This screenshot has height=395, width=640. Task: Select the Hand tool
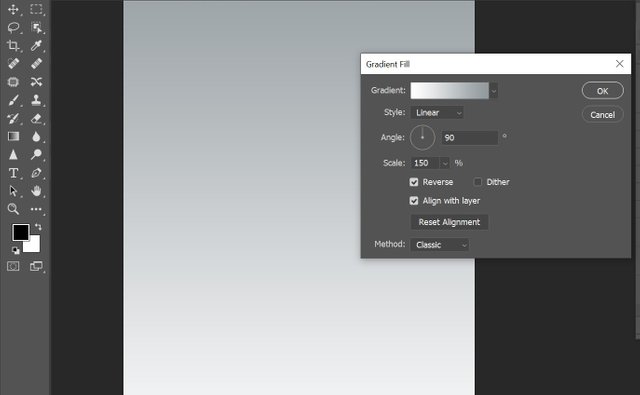pos(36,191)
